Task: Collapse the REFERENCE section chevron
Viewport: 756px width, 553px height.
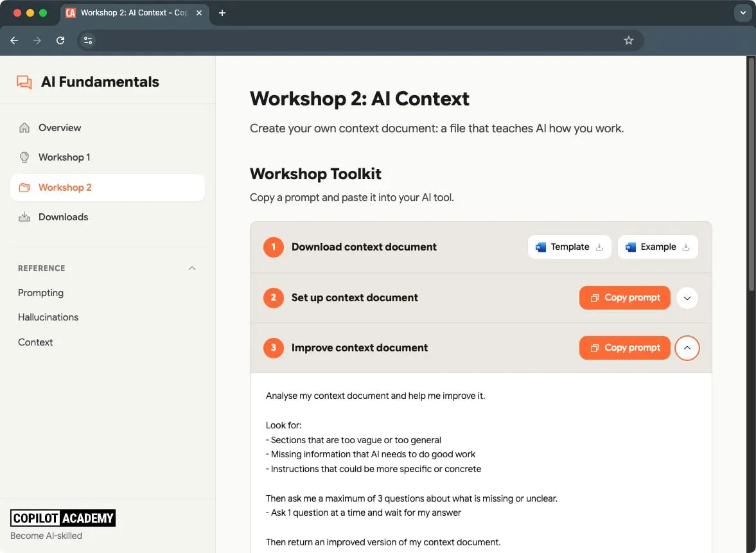Action: [x=191, y=268]
